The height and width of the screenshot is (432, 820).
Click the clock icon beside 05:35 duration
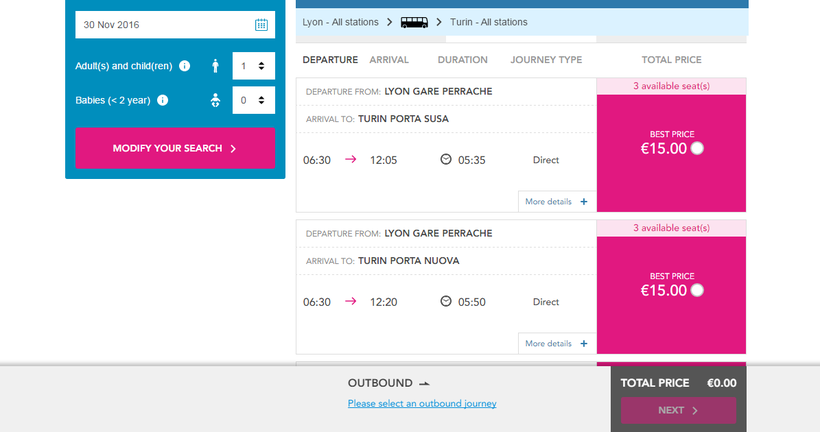tap(446, 159)
